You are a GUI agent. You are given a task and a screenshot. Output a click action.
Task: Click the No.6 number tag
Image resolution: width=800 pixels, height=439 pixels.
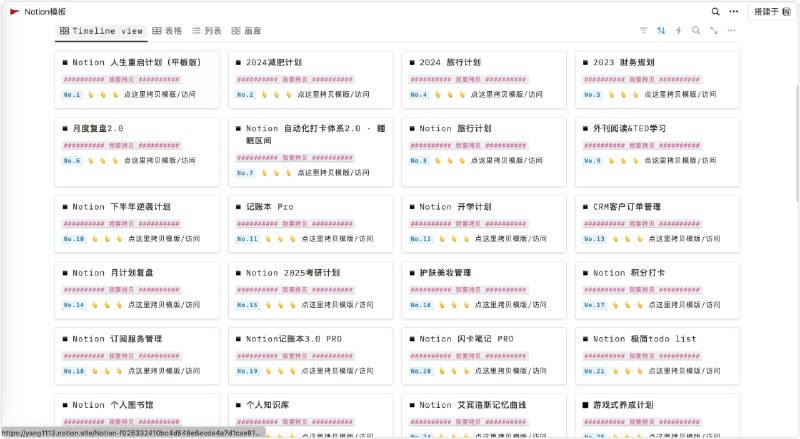[72, 160]
